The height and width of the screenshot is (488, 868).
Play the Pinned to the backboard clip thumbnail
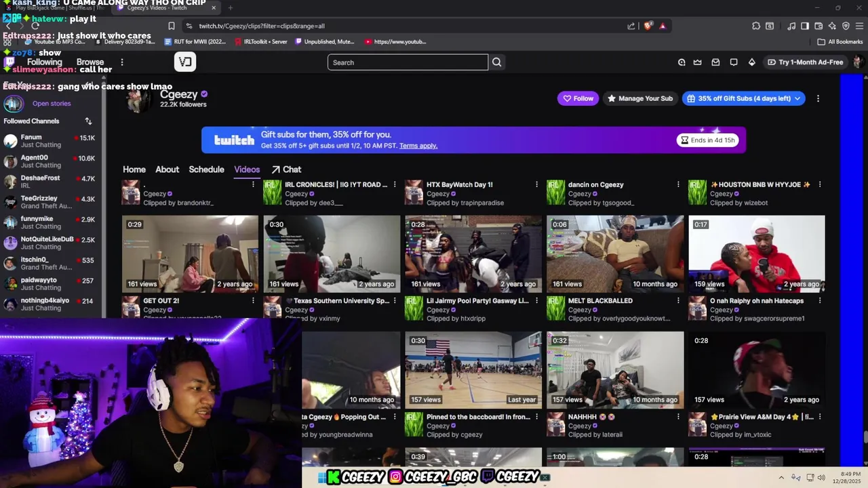(473, 370)
